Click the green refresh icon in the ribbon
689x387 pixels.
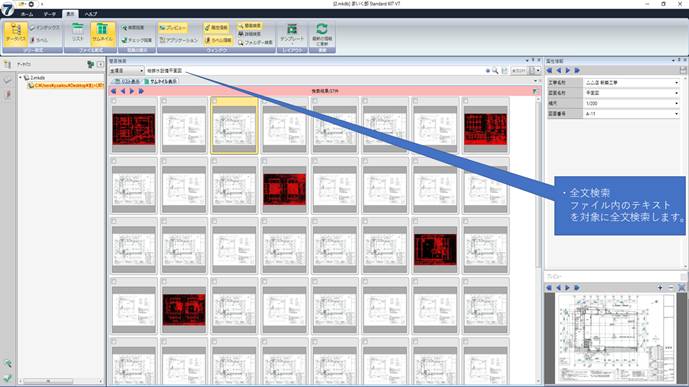click(322, 30)
